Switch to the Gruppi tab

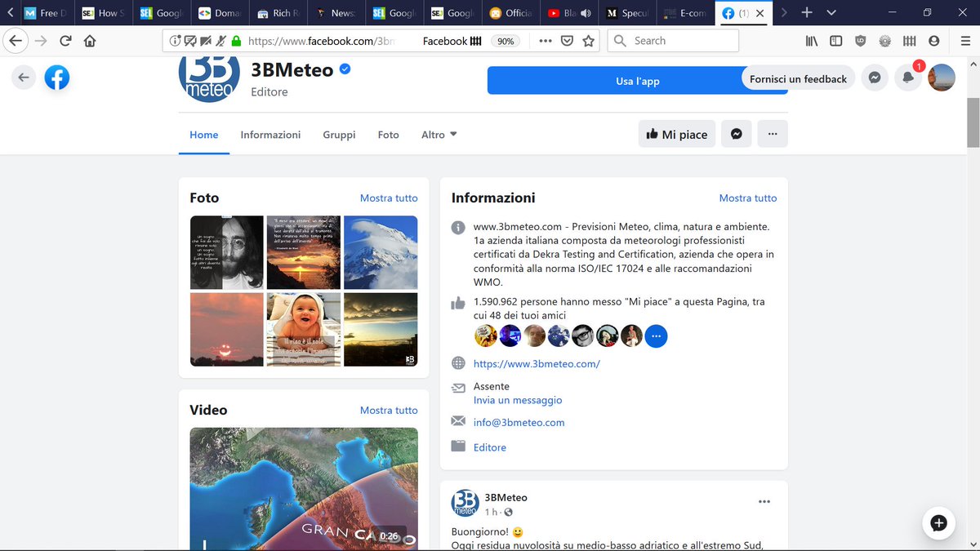[339, 135]
